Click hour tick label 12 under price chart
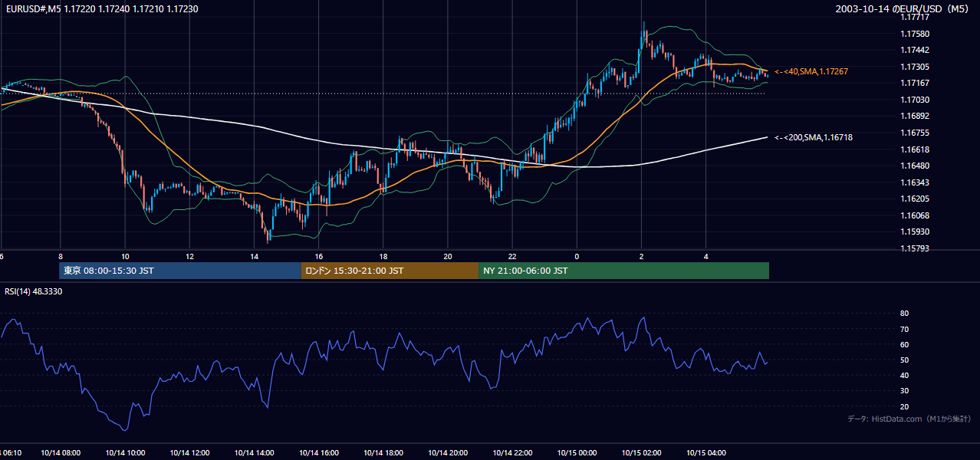 click(189, 257)
